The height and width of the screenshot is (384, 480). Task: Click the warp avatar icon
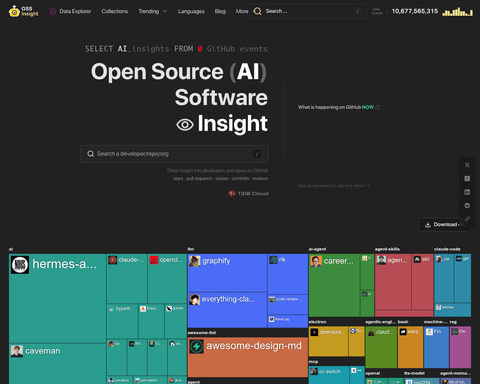pyautogui.click(x=403, y=332)
